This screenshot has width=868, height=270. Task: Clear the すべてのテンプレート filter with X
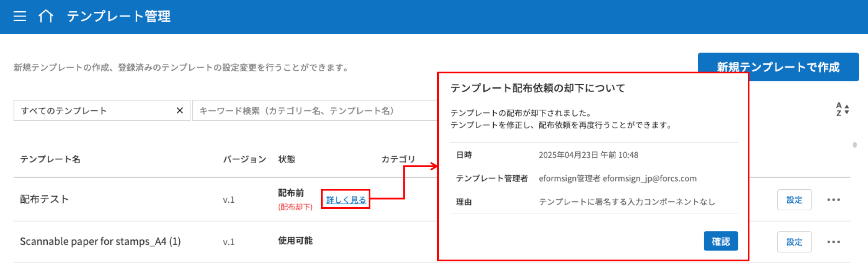(x=179, y=111)
